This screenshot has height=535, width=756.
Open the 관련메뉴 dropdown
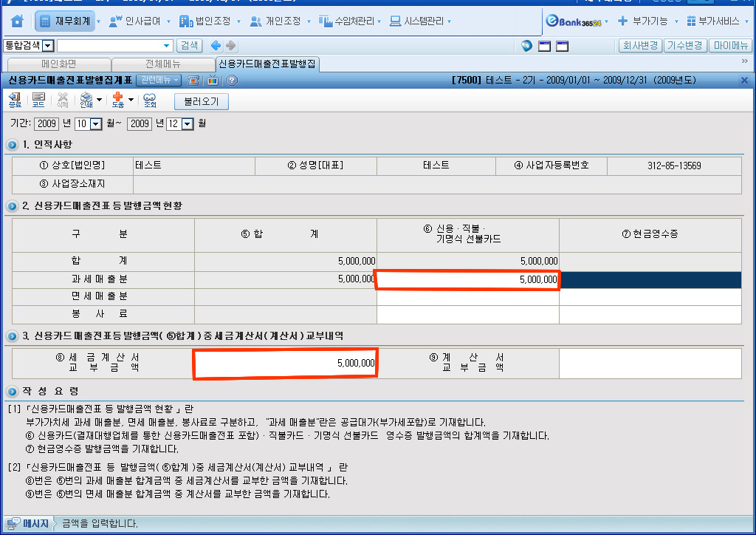click(159, 80)
